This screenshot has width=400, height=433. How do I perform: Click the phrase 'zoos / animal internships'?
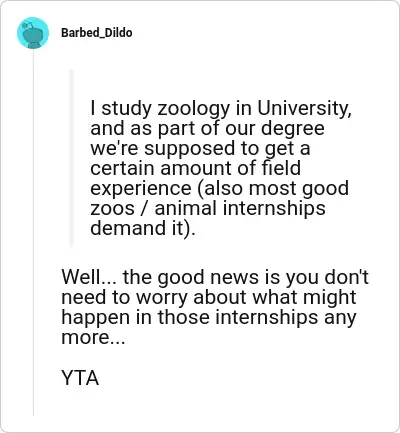[208, 209]
